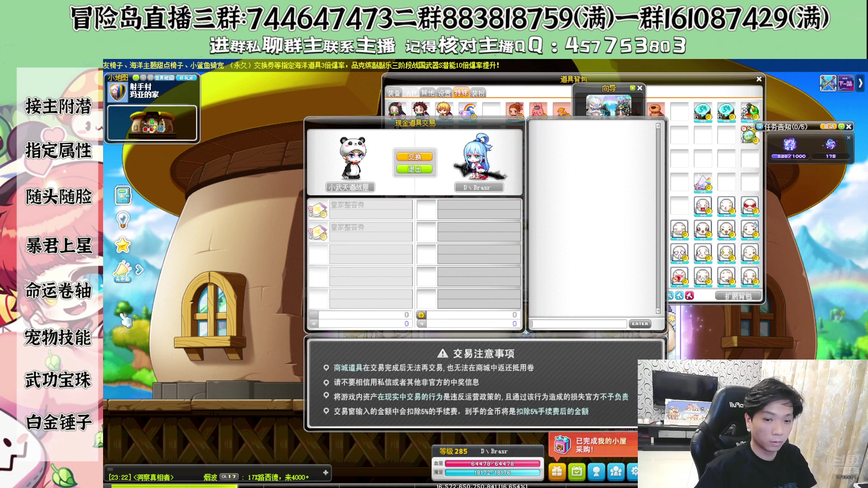Click the pink HP bar 64478/64478
The height and width of the screenshot is (488, 868).
tap(492, 464)
